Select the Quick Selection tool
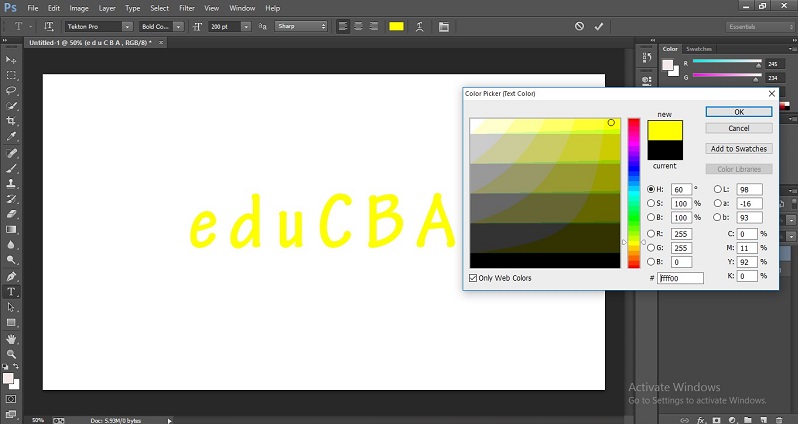This screenshot has width=798, height=424. click(11, 105)
